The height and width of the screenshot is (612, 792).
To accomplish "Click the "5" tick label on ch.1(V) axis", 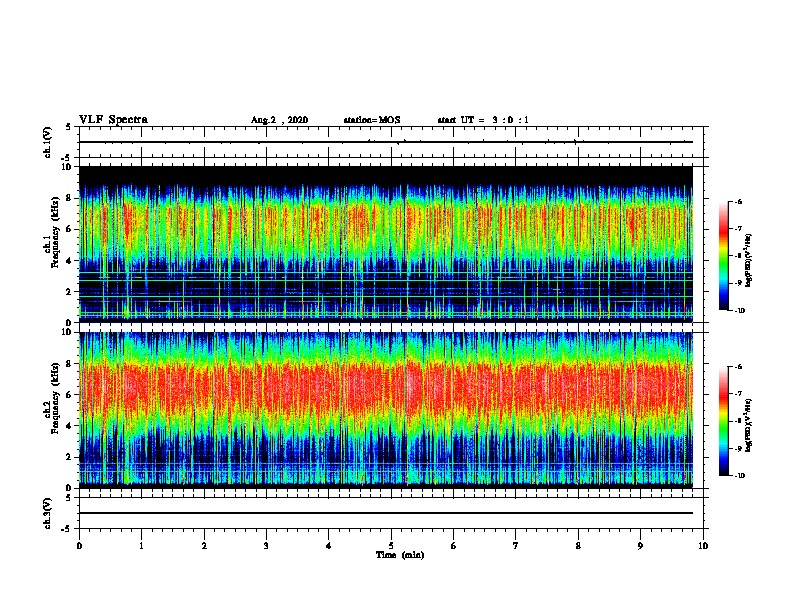I will point(68,127).
